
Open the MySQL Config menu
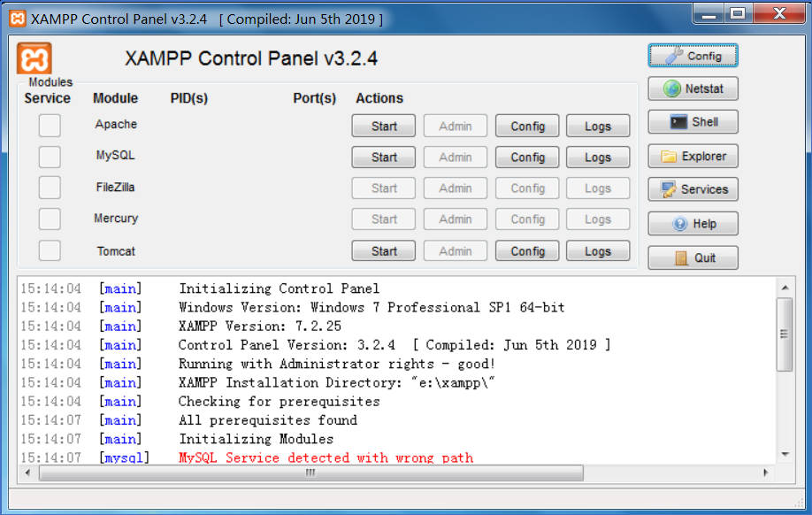(x=527, y=157)
